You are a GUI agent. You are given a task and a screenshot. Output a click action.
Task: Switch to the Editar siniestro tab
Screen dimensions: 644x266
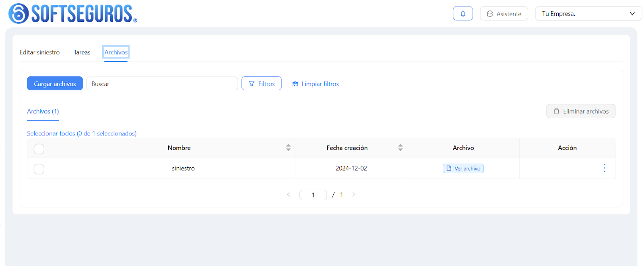(39, 52)
